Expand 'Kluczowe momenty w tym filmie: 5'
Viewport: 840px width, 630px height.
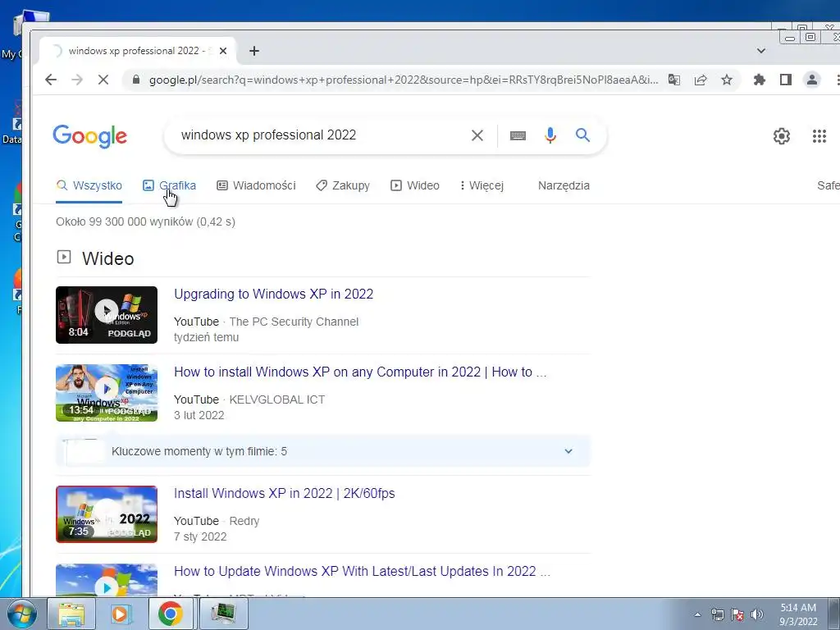pyautogui.click(x=323, y=451)
